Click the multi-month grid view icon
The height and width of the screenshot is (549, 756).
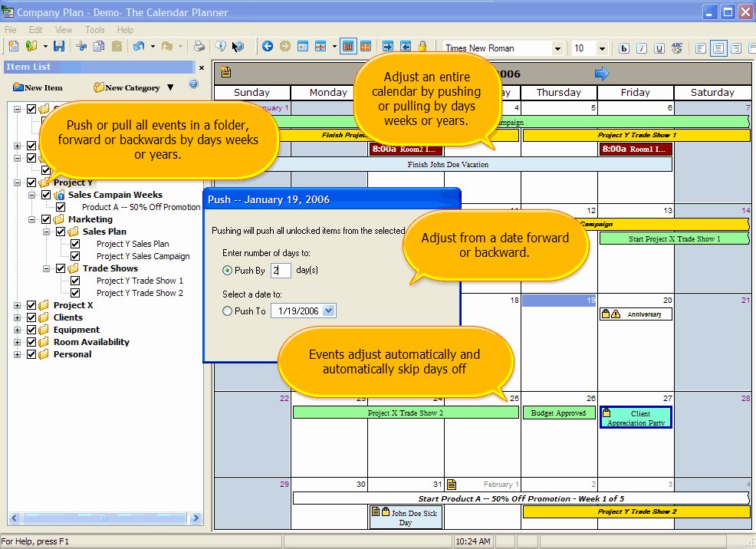click(x=366, y=46)
